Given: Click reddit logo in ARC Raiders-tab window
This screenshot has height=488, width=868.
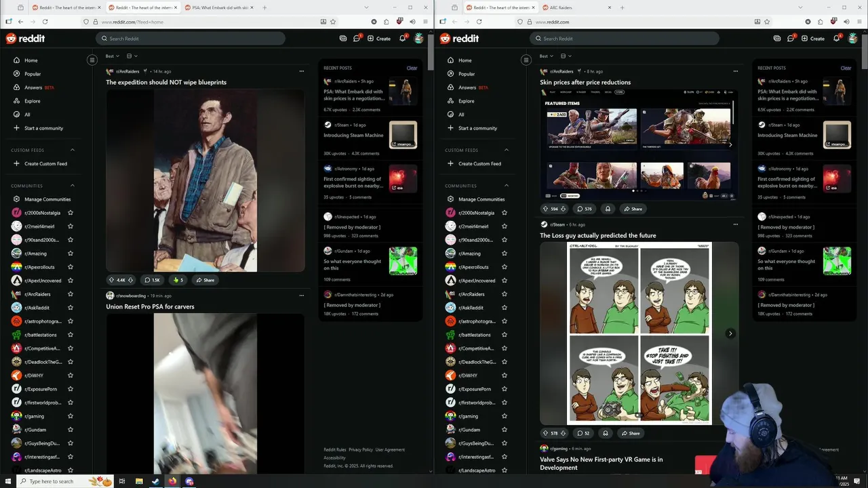Looking at the screenshot, I should (x=459, y=39).
